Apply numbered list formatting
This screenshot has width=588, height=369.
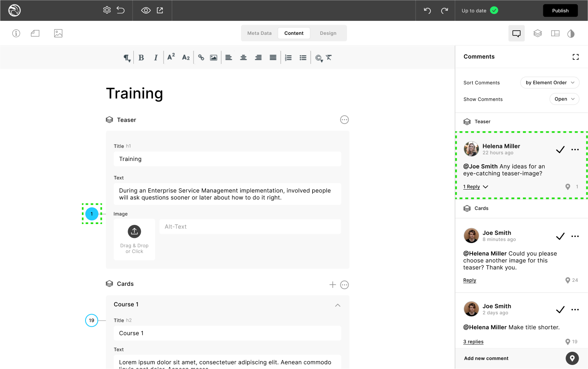coord(288,58)
